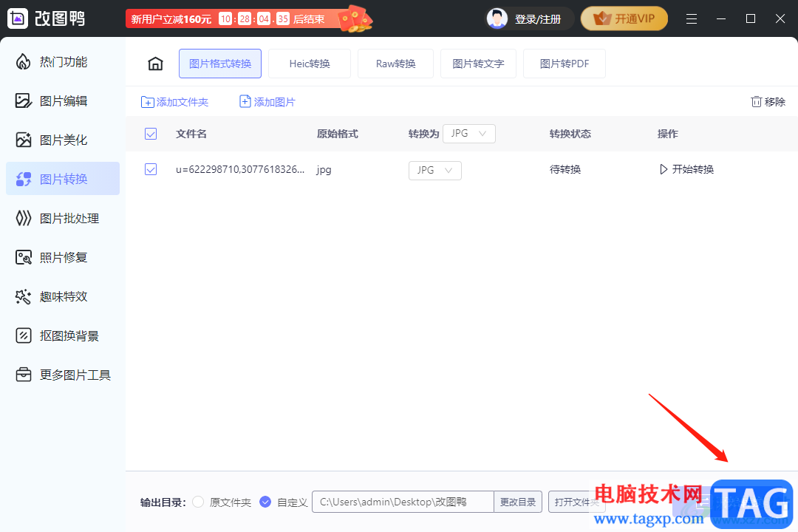Open 趣味特效 in the sidebar
Viewport: 798px width, 532px height.
[63, 296]
